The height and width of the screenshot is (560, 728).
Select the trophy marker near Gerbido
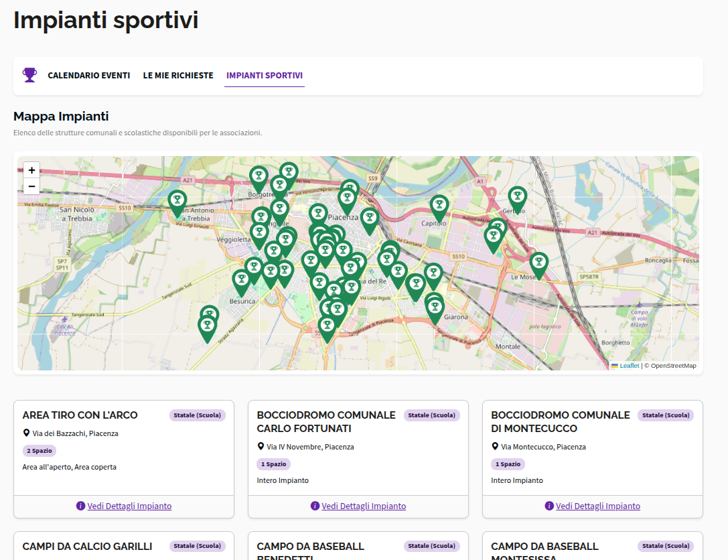point(517,200)
